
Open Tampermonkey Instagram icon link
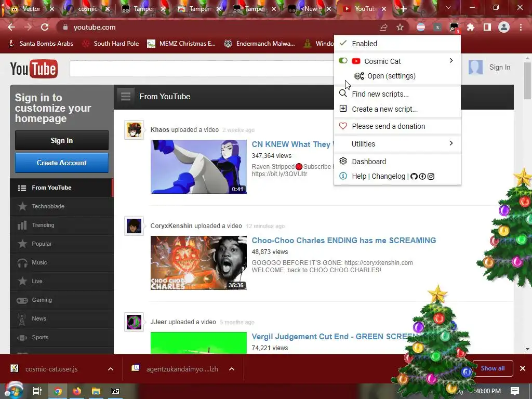click(x=431, y=177)
